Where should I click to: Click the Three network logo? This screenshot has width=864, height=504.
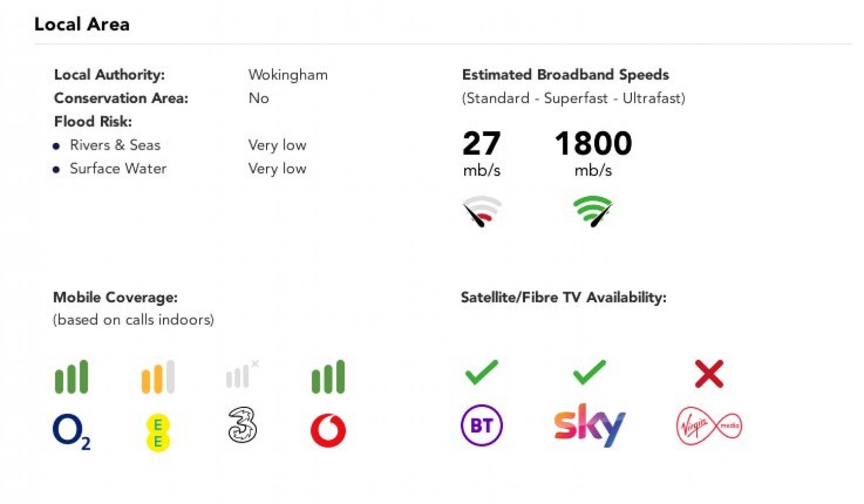(242, 425)
